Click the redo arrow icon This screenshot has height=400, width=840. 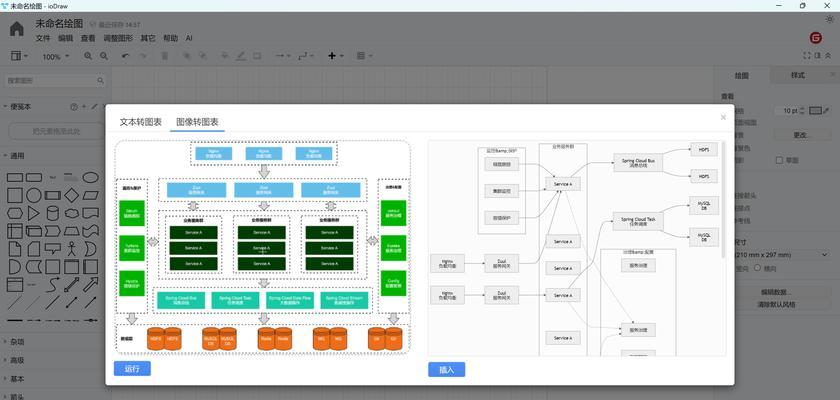click(142, 56)
